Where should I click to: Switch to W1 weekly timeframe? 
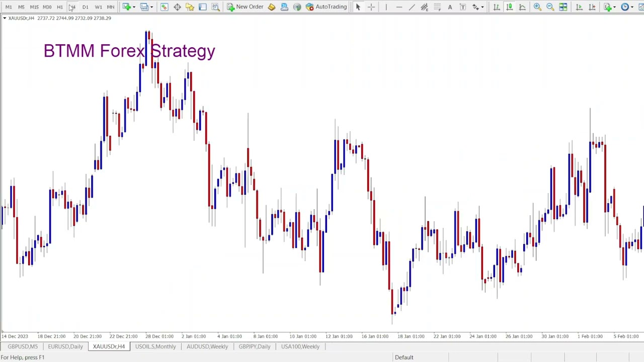[x=98, y=7]
